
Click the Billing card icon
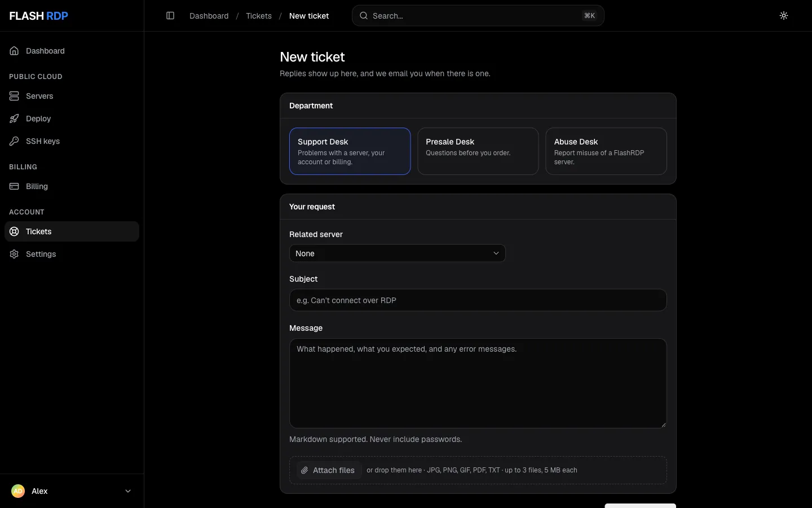pyautogui.click(x=14, y=186)
